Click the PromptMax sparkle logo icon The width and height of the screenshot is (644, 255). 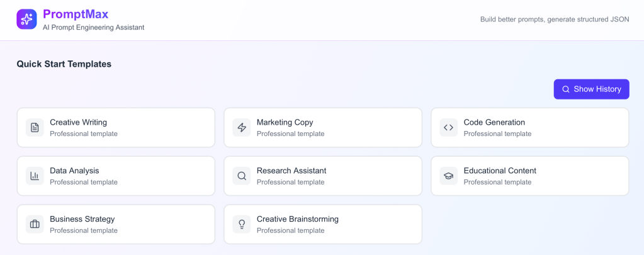pos(26,20)
